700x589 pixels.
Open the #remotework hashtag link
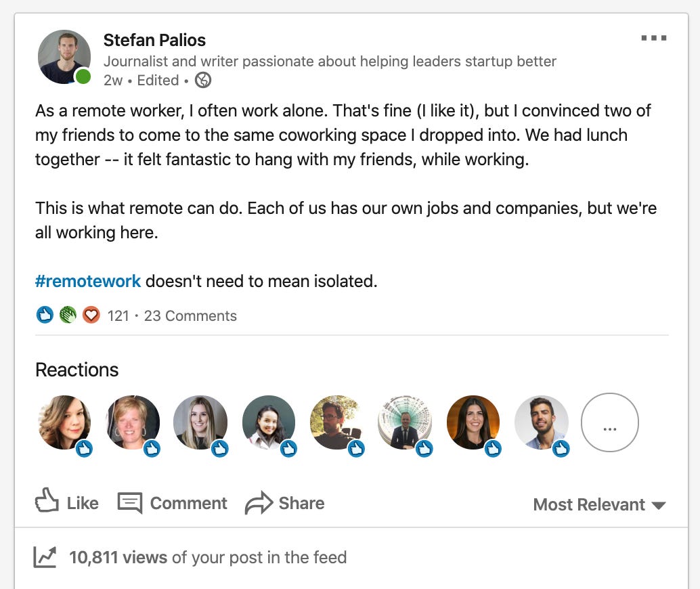(88, 280)
